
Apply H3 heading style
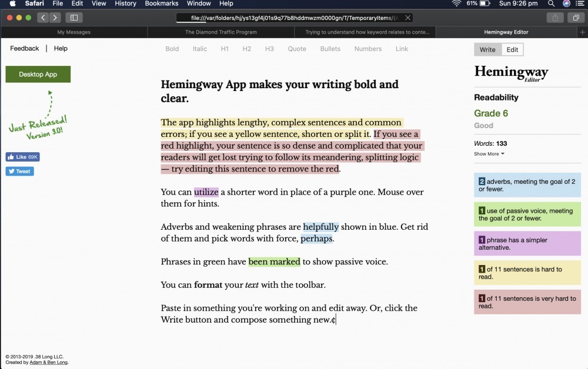(x=269, y=49)
